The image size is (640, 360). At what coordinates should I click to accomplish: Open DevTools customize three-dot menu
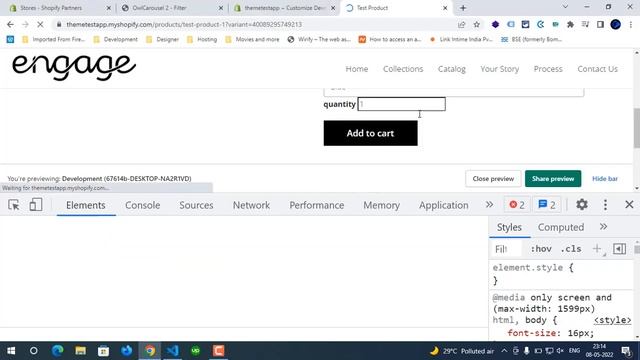click(x=605, y=204)
